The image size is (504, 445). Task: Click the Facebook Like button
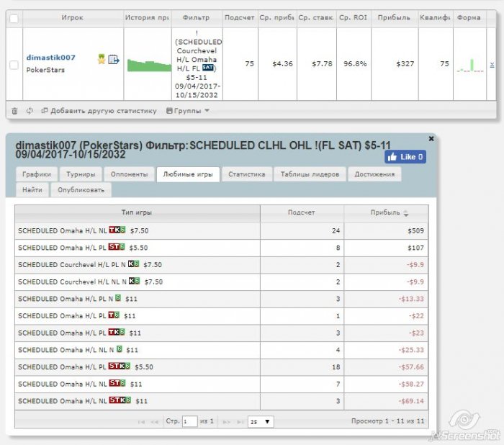[x=405, y=157]
